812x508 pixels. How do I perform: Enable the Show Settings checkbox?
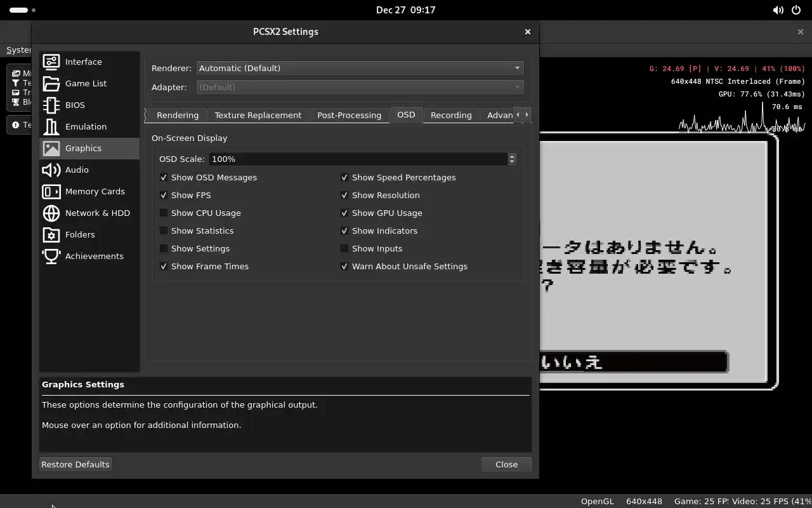click(164, 248)
